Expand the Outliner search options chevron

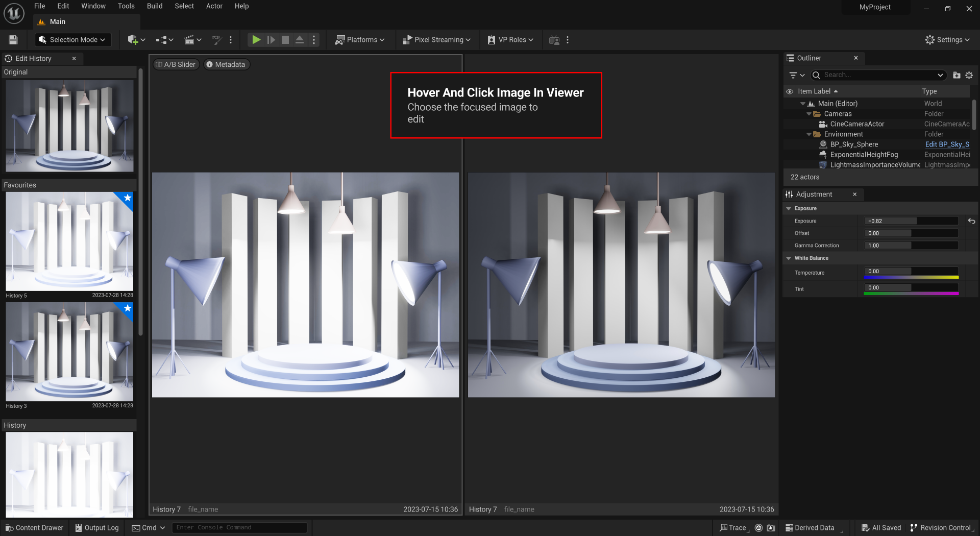pos(941,75)
